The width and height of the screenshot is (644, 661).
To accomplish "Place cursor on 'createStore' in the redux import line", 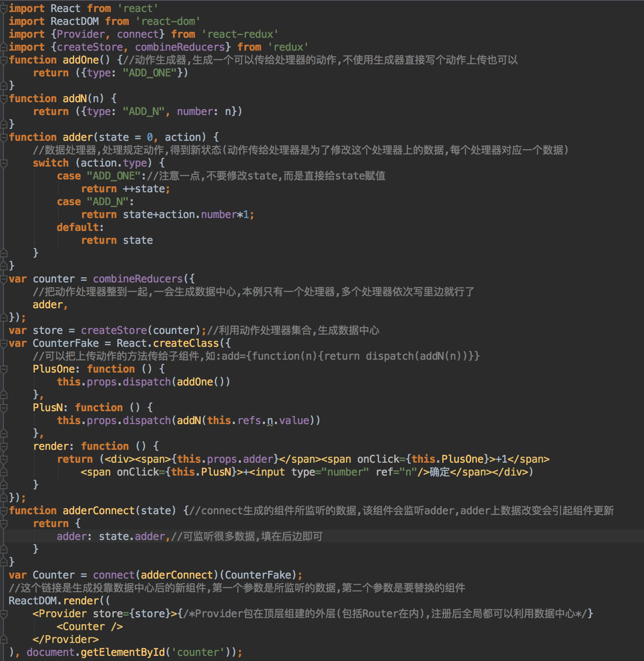I will point(90,47).
